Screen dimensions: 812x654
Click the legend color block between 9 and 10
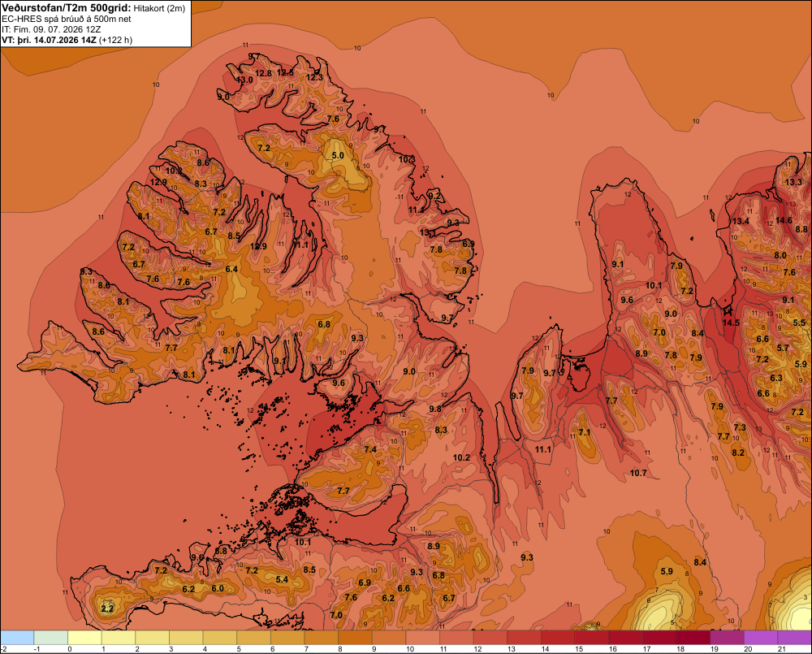[x=389, y=637]
